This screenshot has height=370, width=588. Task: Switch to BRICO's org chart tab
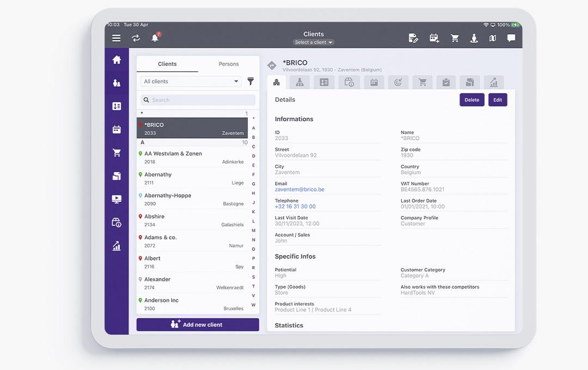[x=299, y=82]
